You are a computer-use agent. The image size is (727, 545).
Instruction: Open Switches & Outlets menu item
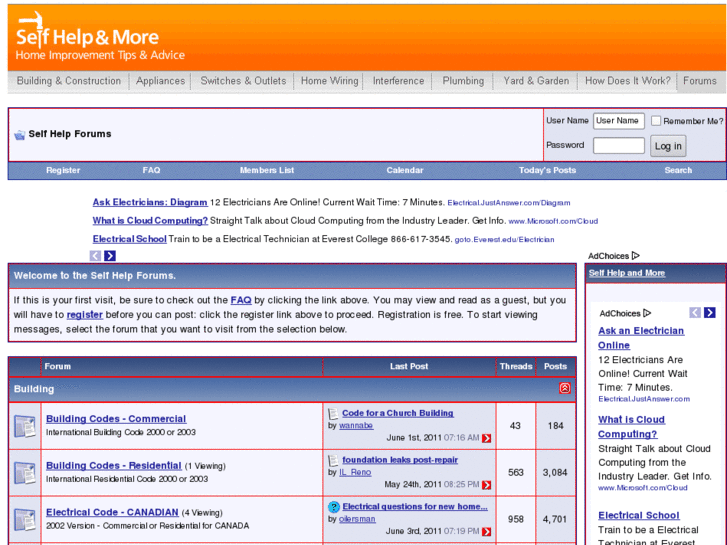point(243,81)
